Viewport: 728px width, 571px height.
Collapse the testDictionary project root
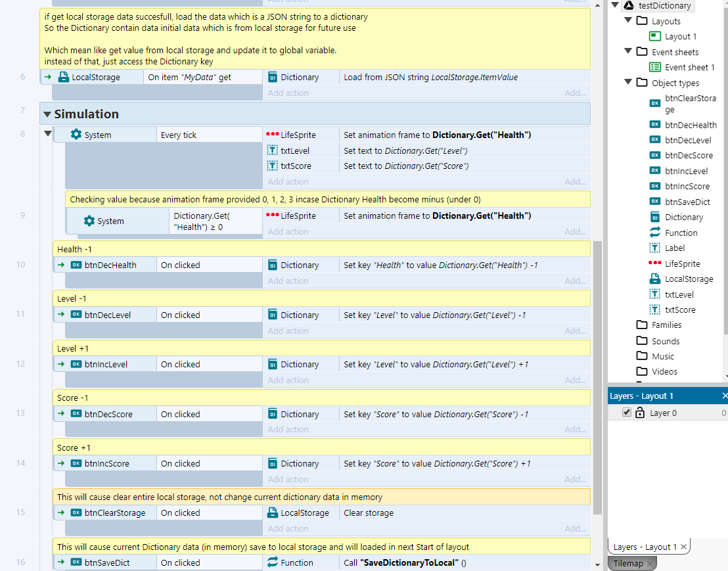[615, 5]
